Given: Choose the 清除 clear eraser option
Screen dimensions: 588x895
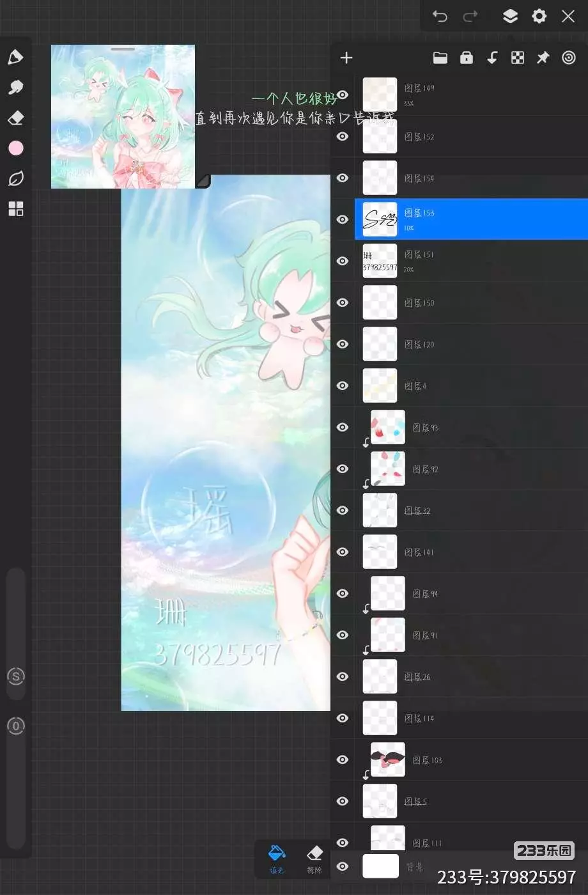Looking at the screenshot, I should 314,858.
